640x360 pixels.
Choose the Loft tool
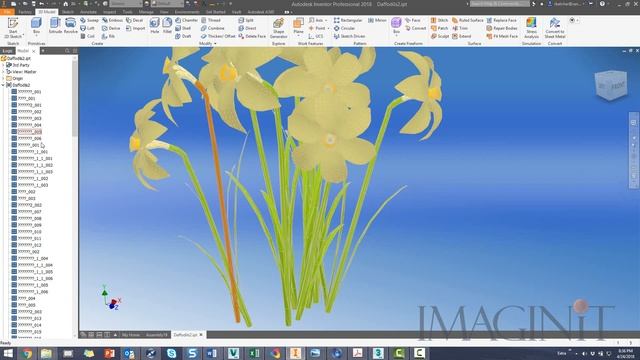[87, 28]
